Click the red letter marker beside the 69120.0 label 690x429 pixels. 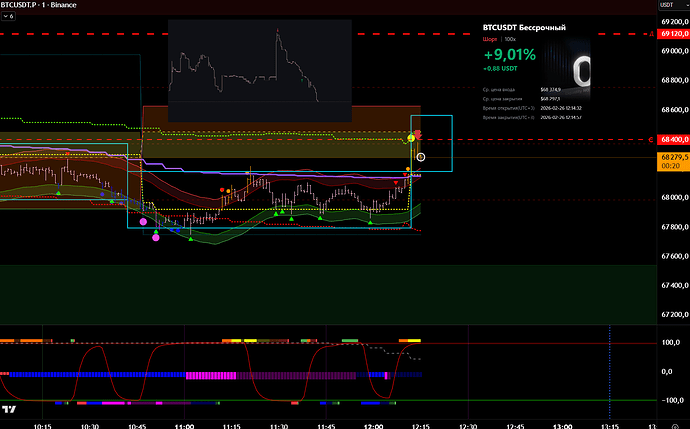point(650,33)
